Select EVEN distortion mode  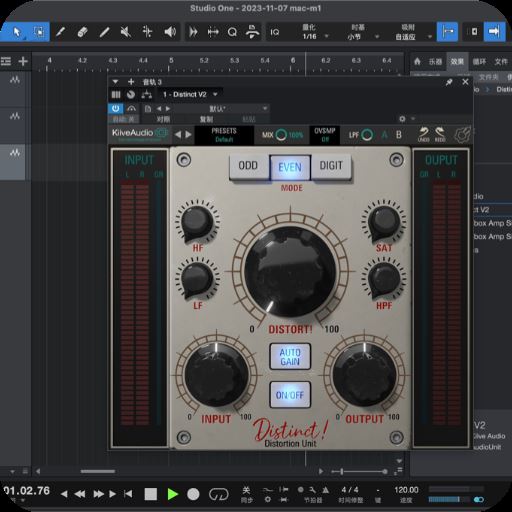(290, 167)
